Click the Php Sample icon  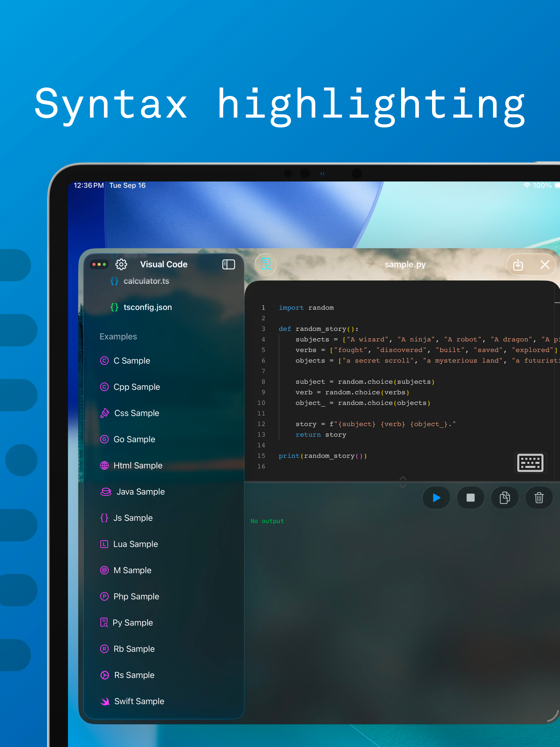pyautogui.click(x=104, y=596)
